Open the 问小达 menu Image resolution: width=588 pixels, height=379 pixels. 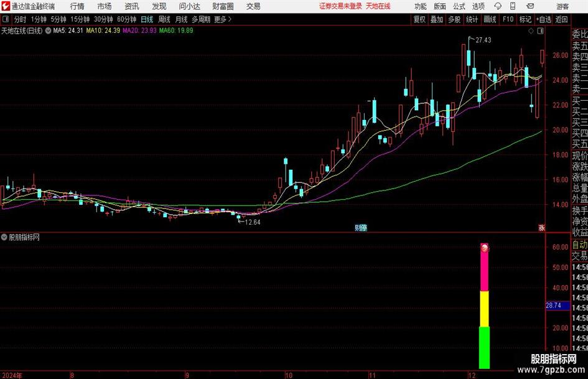coord(189,6)
